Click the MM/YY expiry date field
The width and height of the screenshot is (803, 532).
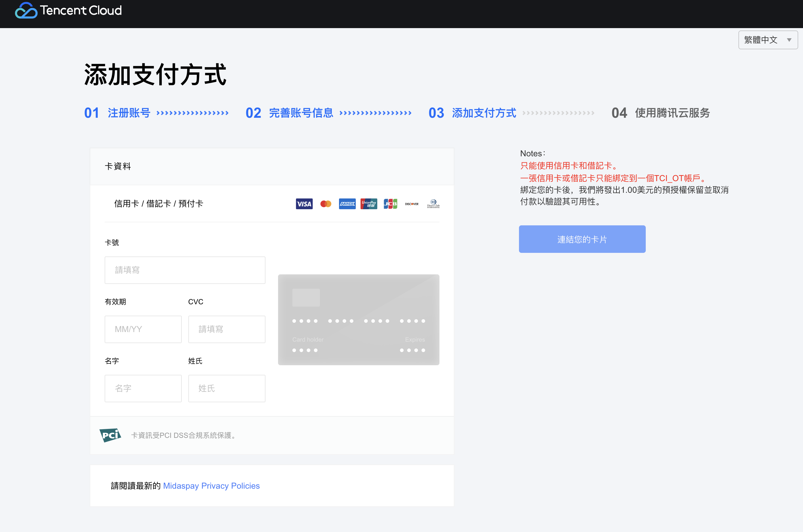pyautogui.click(x=143, y=329)
